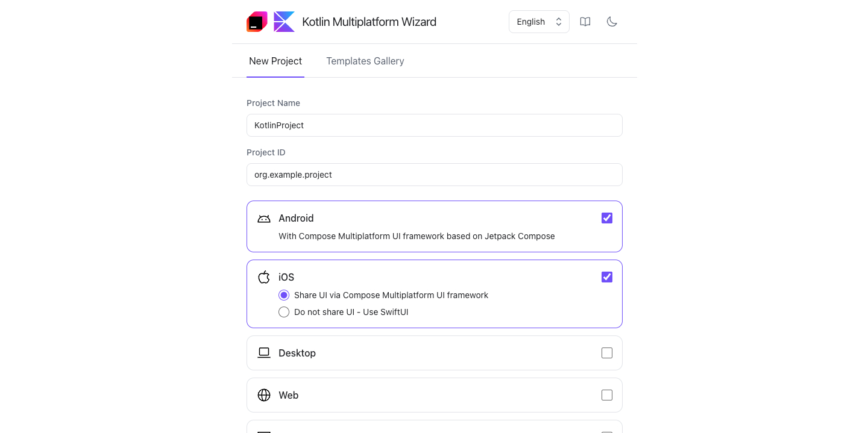Select Share UI via Compose Multiplatform
Screen dimensions: 868x433
pyautogui.click(x=284, y=295)
